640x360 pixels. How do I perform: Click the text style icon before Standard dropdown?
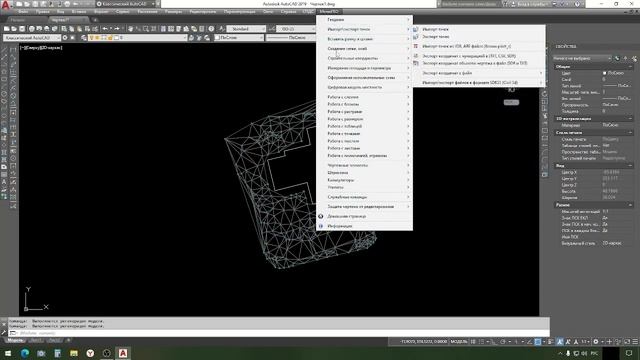point(222,29)
